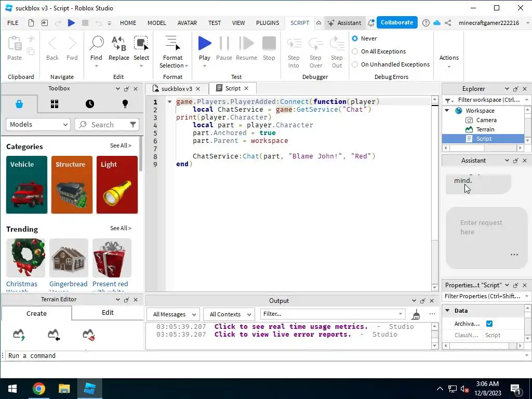This screenshot has height=399, width=532.
Task: Open the Models category dropdown in Toolbox
Action: (38, 125)
